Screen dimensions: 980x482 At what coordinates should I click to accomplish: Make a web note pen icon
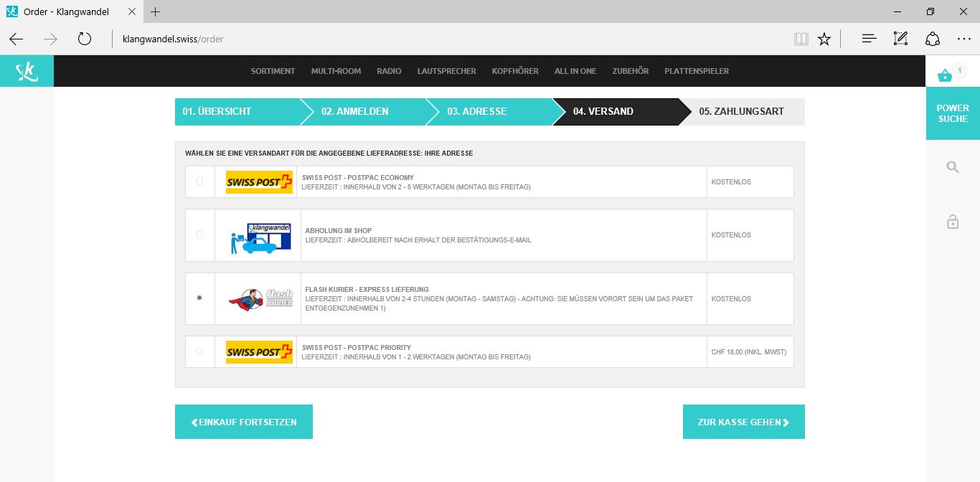coord(900,39)
